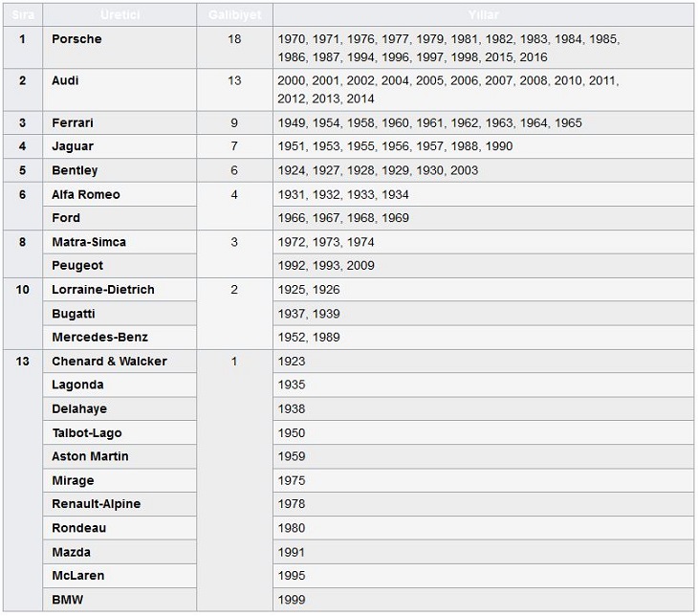This screenshot has width=698, height=616.
Task: Click the Porsche manufacturer name
Action: pos(76,39)
